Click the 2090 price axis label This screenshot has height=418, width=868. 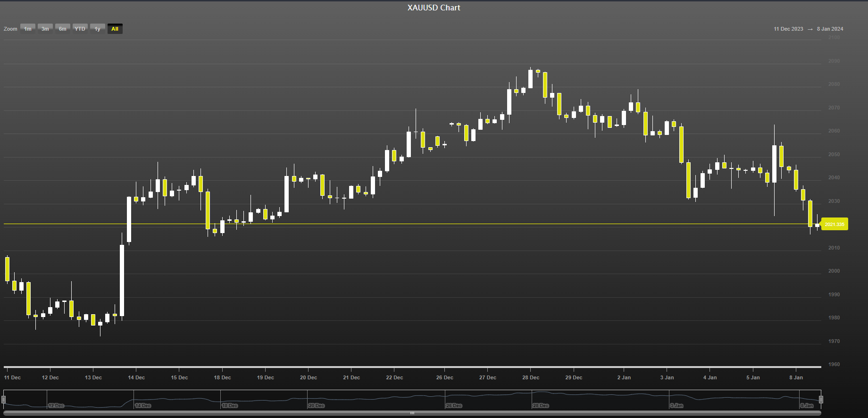click(x=834, y=61)
